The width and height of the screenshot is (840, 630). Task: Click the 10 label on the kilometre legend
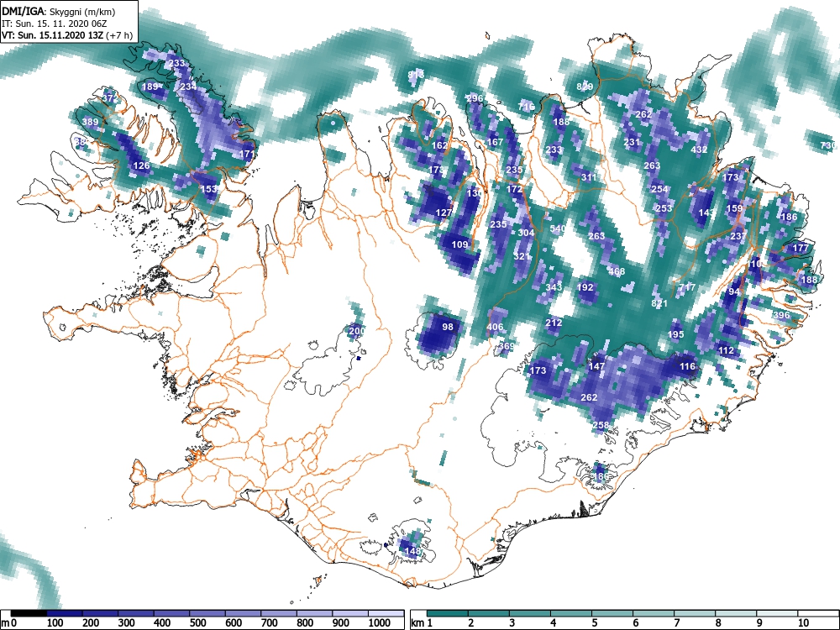coord(803,623)
